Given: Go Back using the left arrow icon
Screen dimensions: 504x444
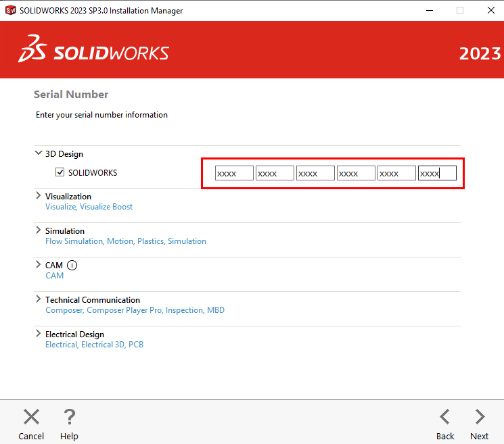Looking at the screenshot, I should [x=445, y=416].
